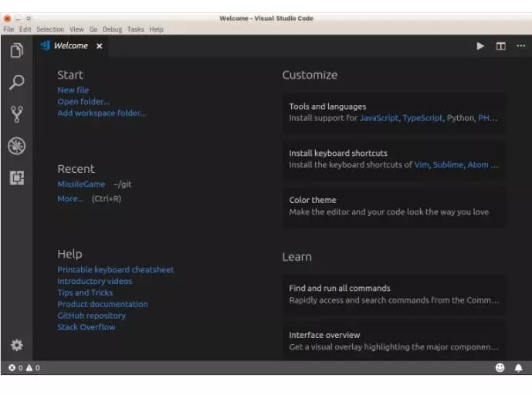532x395 pixels.
Task: Install Sublime keyboard shortcuts link
Action: click(448, 165)
